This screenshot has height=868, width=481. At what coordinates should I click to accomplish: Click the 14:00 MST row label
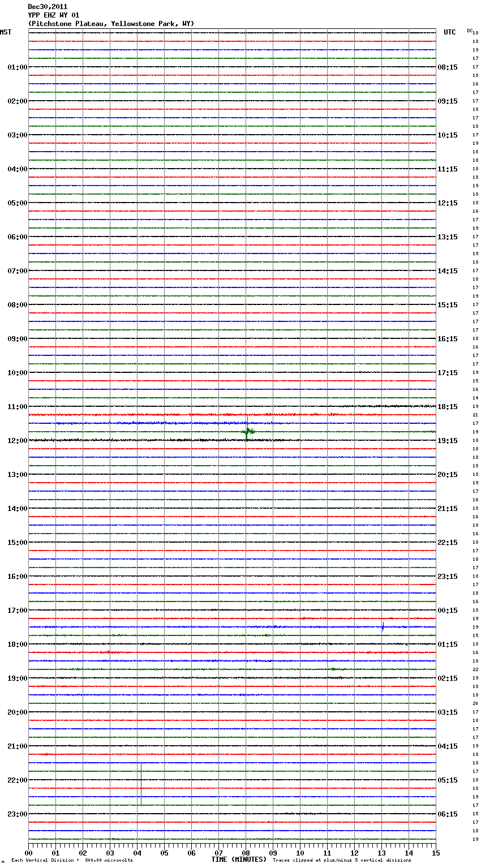[x=17, y=509]
